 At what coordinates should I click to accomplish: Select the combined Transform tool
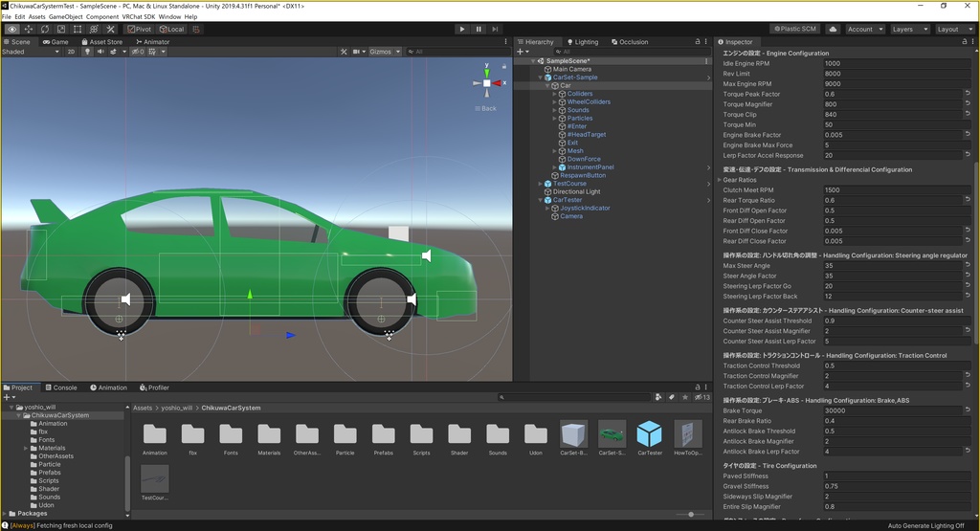[94, 29]
